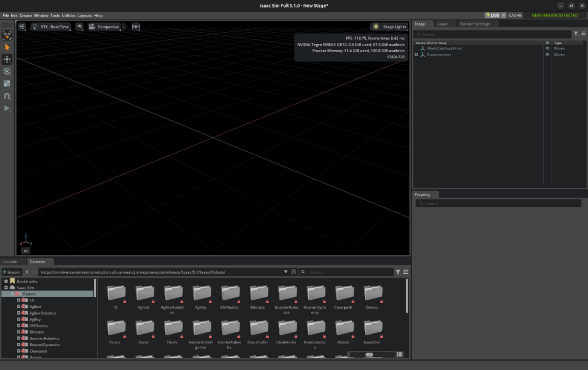
Task: Expand the Environment prim in Stage tree
Action: click(x=416, y=55)
